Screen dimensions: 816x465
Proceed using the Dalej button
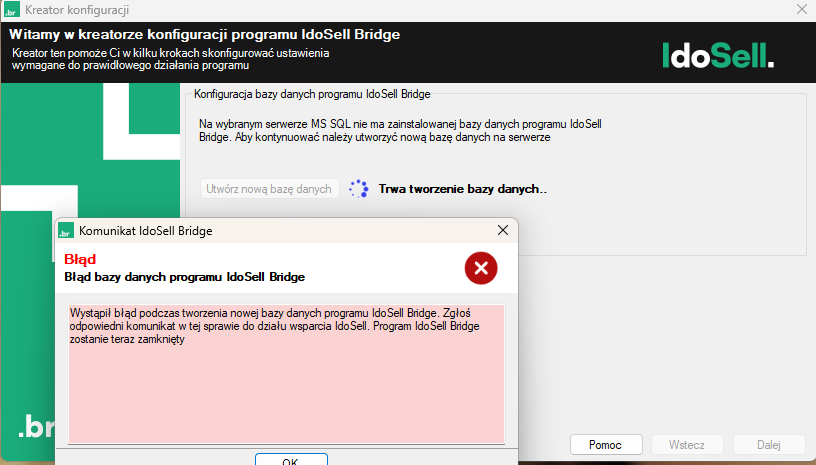pyautogui.click(x=769, y=445)
